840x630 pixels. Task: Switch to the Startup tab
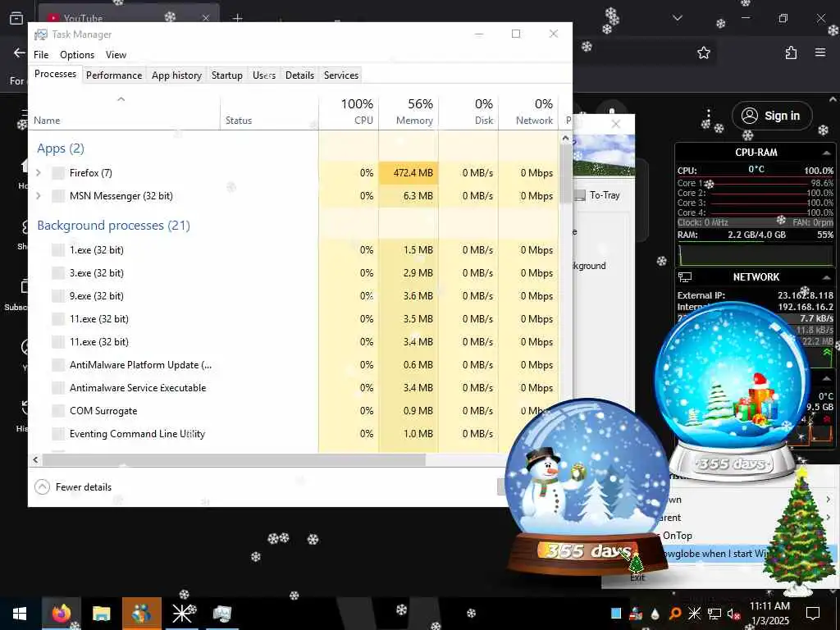(x=226, y=75)
